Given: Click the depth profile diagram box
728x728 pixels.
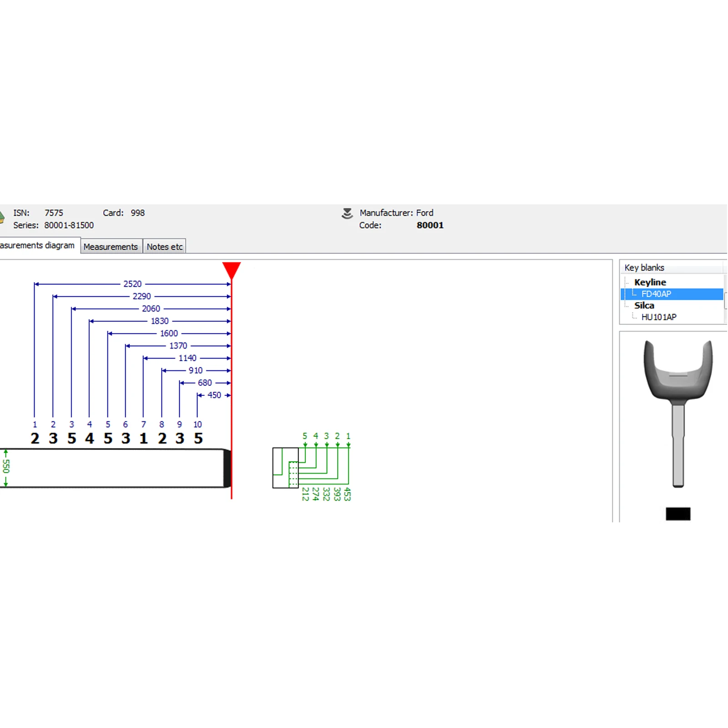Looking at the screenshot, I should click(x=285, y=468).
